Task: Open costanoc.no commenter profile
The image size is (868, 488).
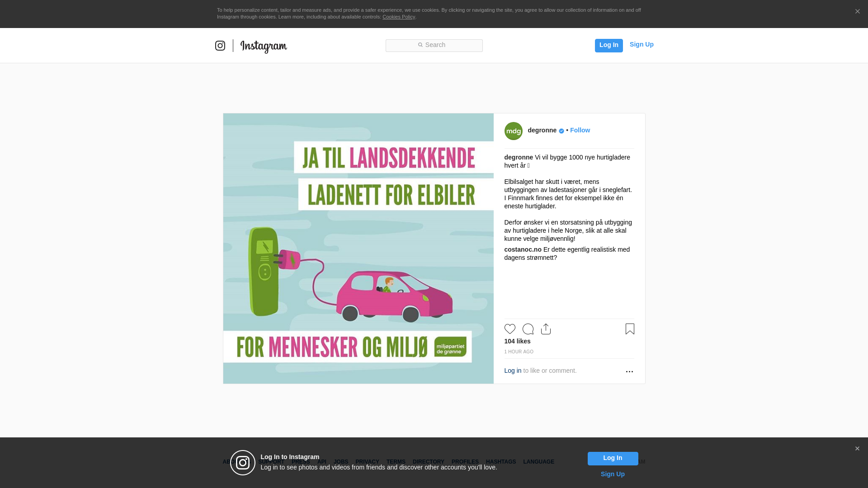Action: coord(523,249)
